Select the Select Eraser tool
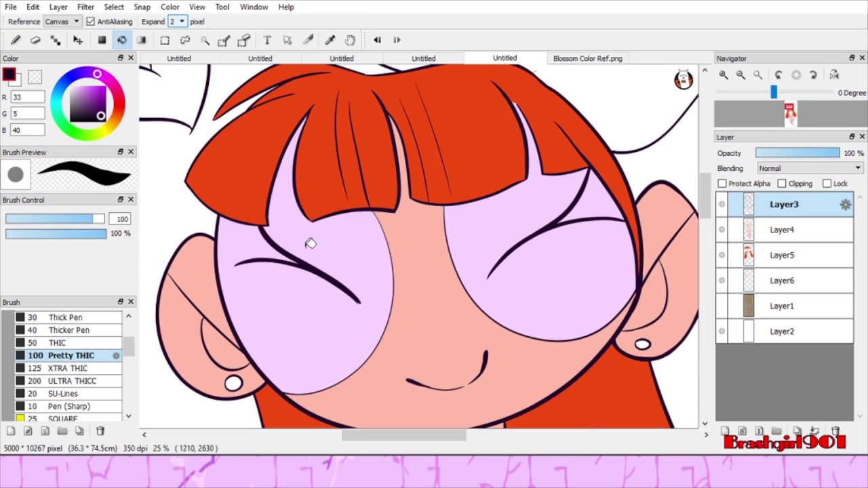Image resolution: width=868 pixels, height=488 pixels. point(244,40)
